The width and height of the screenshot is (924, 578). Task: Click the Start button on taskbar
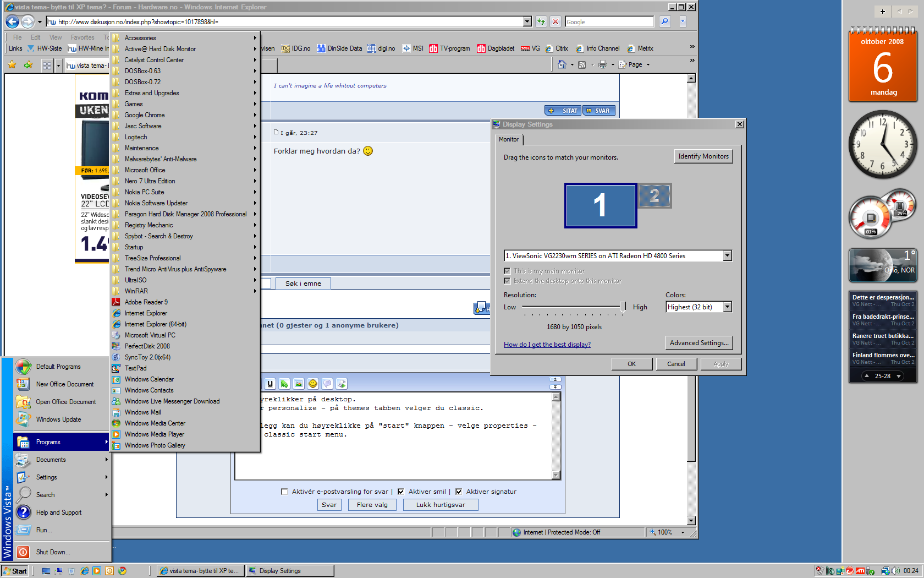point(15,571)
